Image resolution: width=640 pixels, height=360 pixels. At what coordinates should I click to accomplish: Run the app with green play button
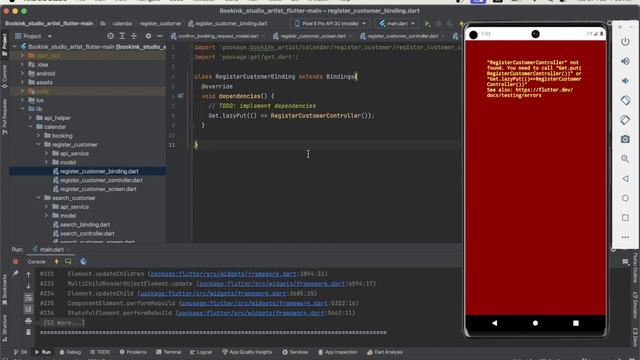[x=427, y=24]
